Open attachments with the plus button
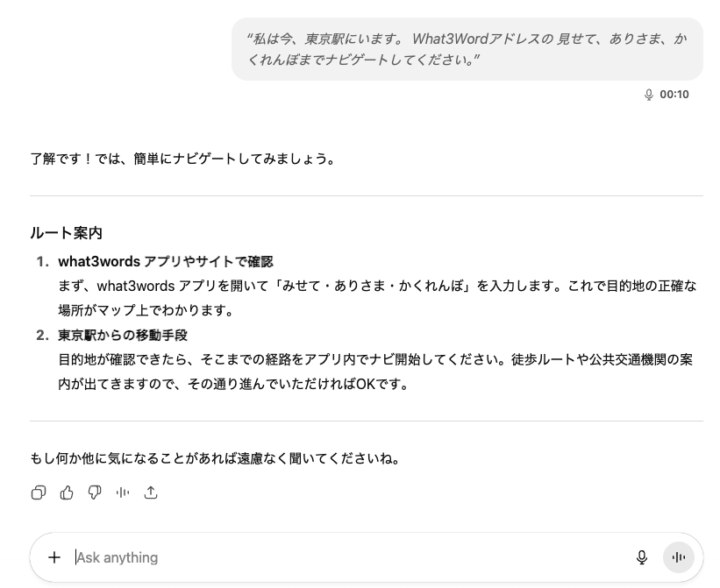 (x=54, y=557)
